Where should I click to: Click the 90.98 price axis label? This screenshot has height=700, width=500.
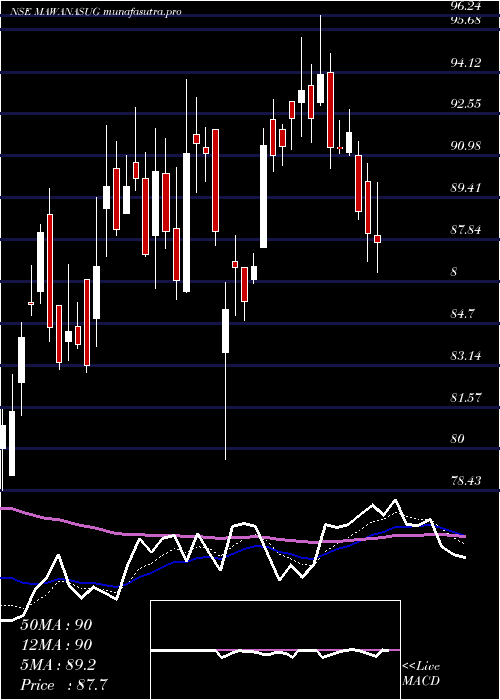(465, 146)
